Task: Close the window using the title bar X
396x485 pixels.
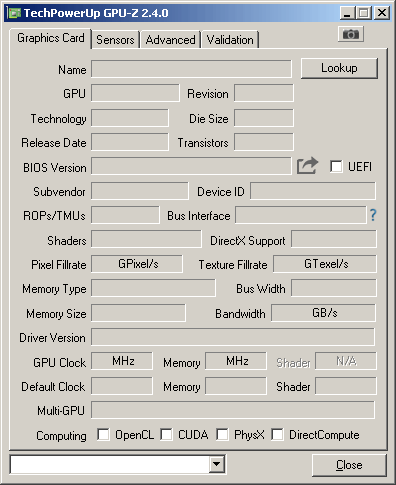Action: (382, 13)
